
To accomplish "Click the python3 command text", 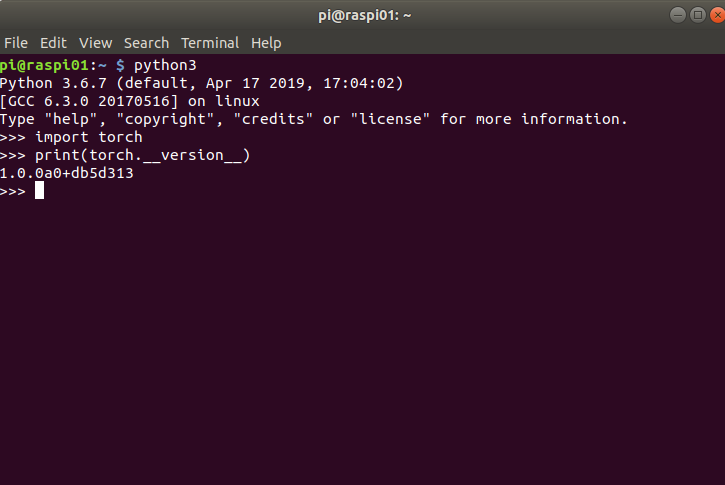I will pyautogui.click(x=165, y=65).
